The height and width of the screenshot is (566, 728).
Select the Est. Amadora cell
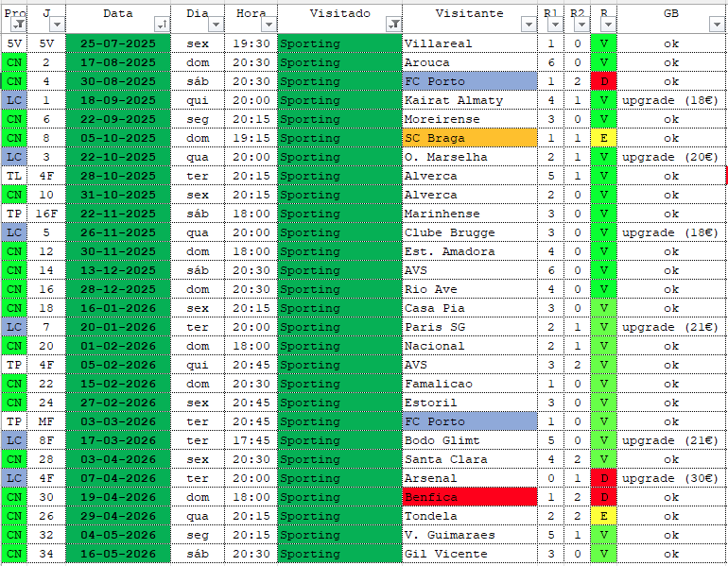pyautogui.click(x=469, y=251)
